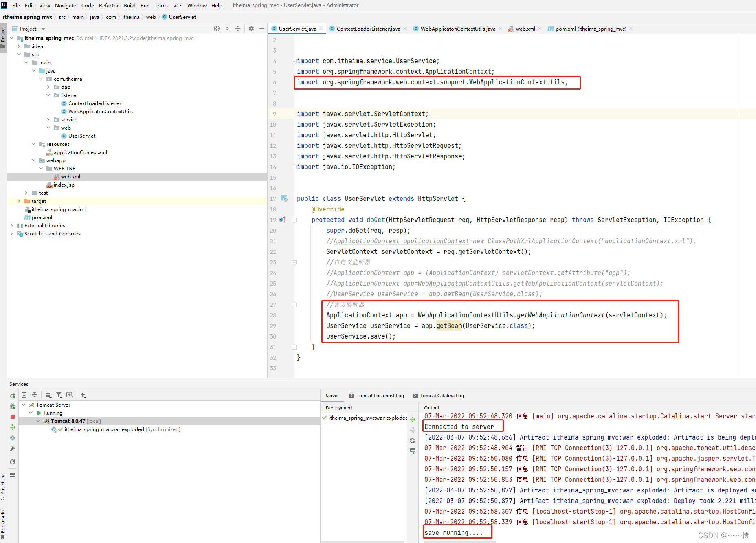Click scroll-to-end icon beside Deployment list
The image size is (756, 543).
[413, 451]
